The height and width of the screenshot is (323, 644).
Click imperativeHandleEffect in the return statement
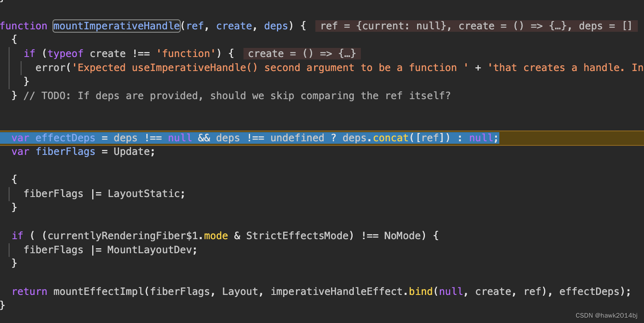coord(336,292)
